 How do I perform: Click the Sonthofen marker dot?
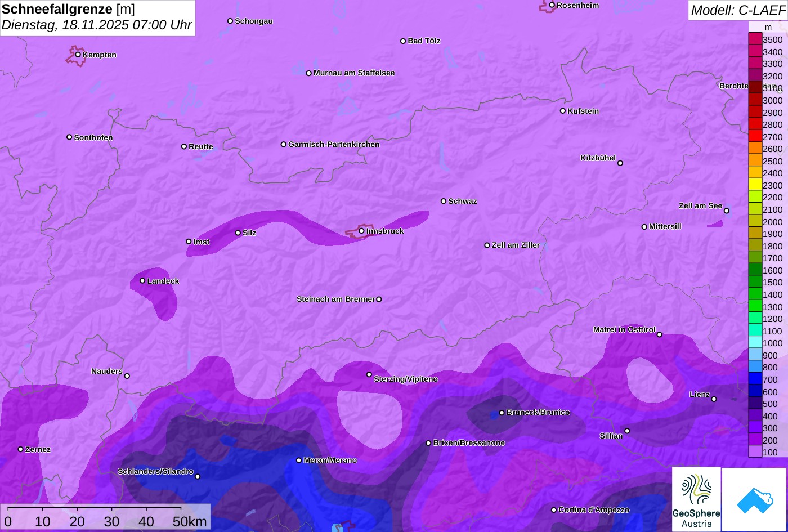[69, 137]
